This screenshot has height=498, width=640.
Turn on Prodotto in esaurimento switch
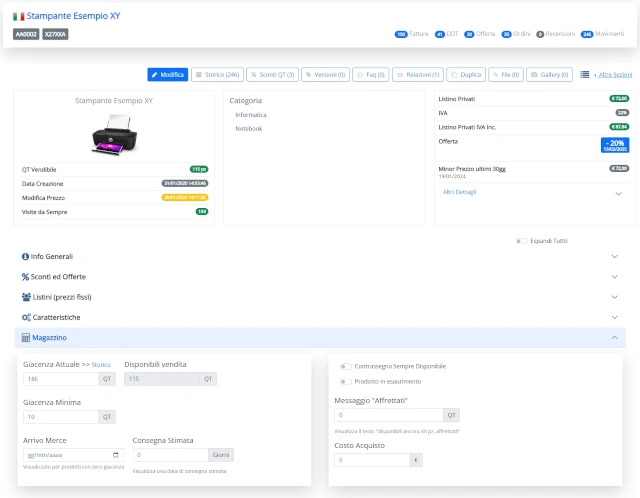[346, 381]
